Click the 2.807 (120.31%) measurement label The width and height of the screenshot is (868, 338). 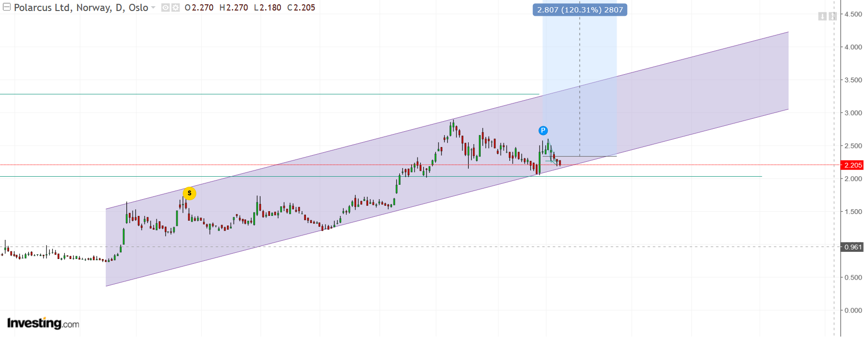tap(580, 10)
